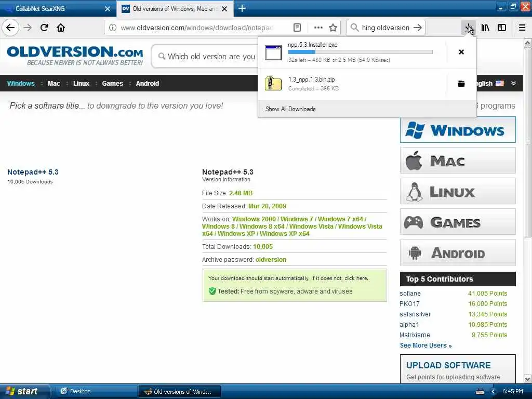
Task: Open the Games menu in site navigation
Action: click(112, 84)
